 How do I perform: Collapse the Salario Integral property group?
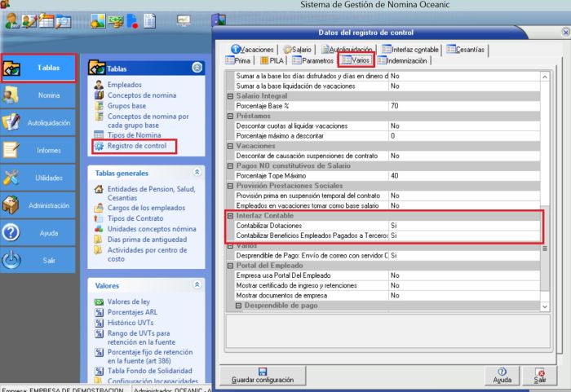coord(230,96)
